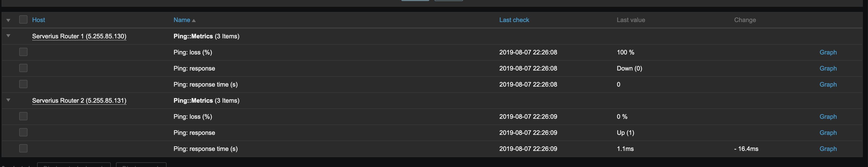The width and height of the screenshot is (868, 167).
Task: Collapse the Serverius Router 2 group
Action: [x=8, y=100]
